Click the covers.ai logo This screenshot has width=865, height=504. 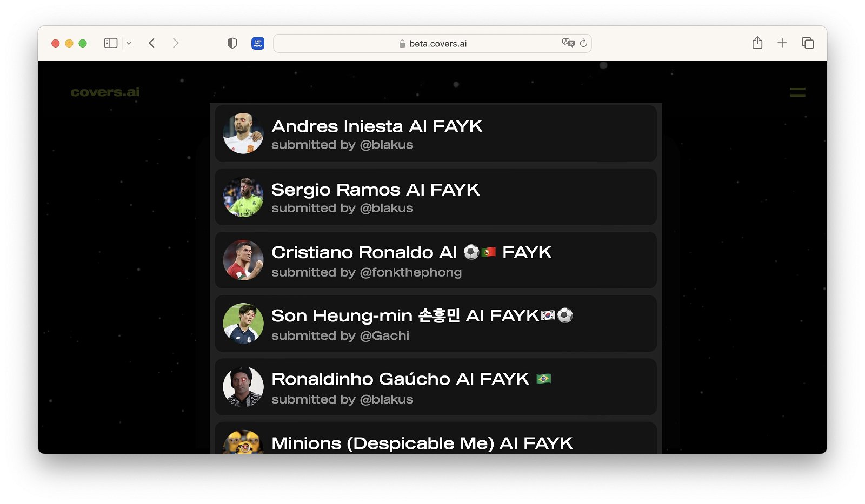pyautogui.click(x=105, y=92)
